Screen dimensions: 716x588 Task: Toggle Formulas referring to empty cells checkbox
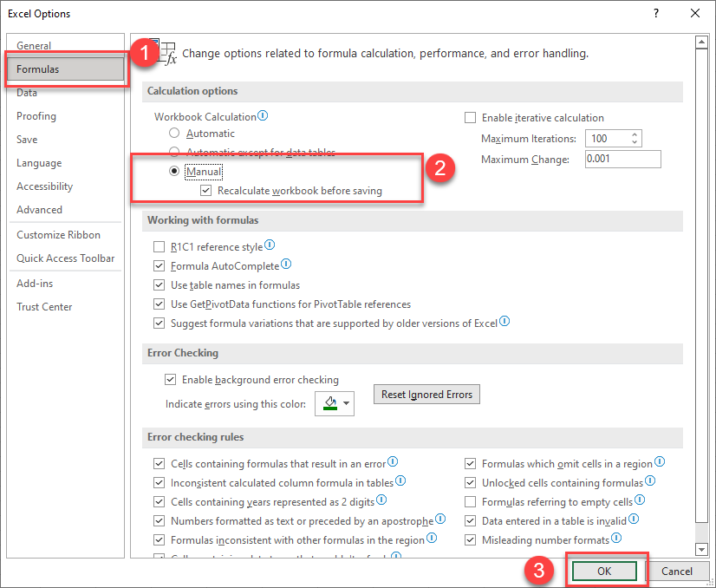[470, 502]
